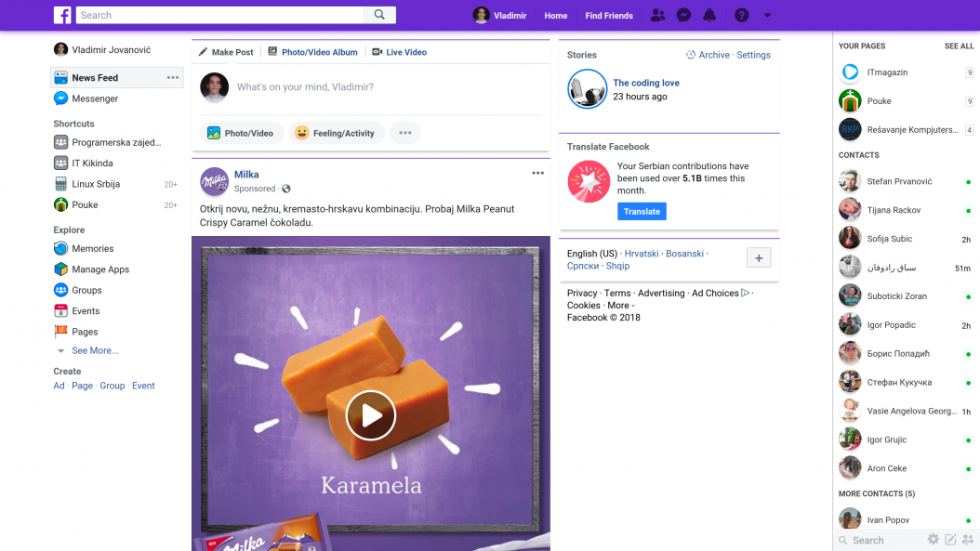Play the Milka Karamela video
Screen dimensions: 980x551
(x=371, y=415)
